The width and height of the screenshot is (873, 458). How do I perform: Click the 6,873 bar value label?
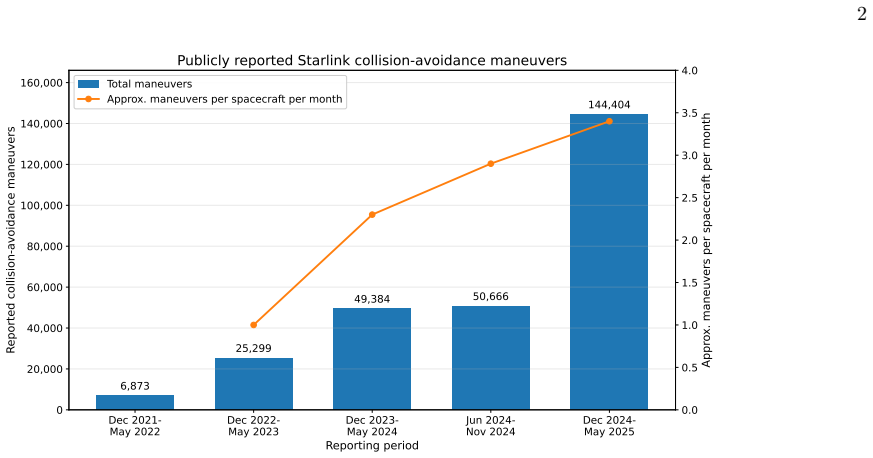click(x=135, y=386)
